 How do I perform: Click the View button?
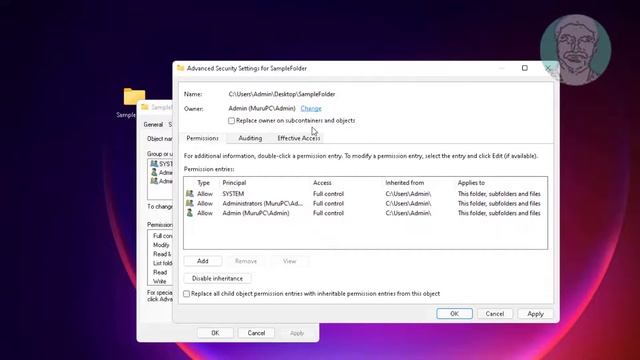pos(289,261)
